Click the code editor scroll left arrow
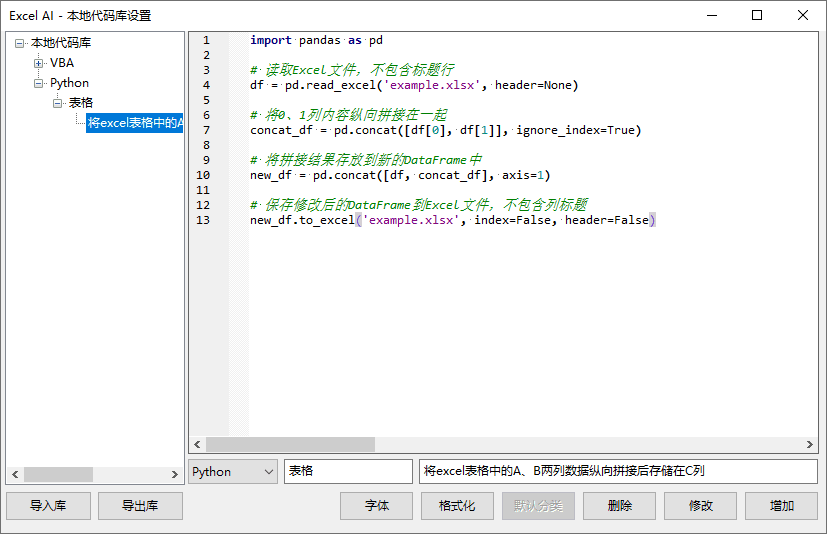 pos(197,445)
